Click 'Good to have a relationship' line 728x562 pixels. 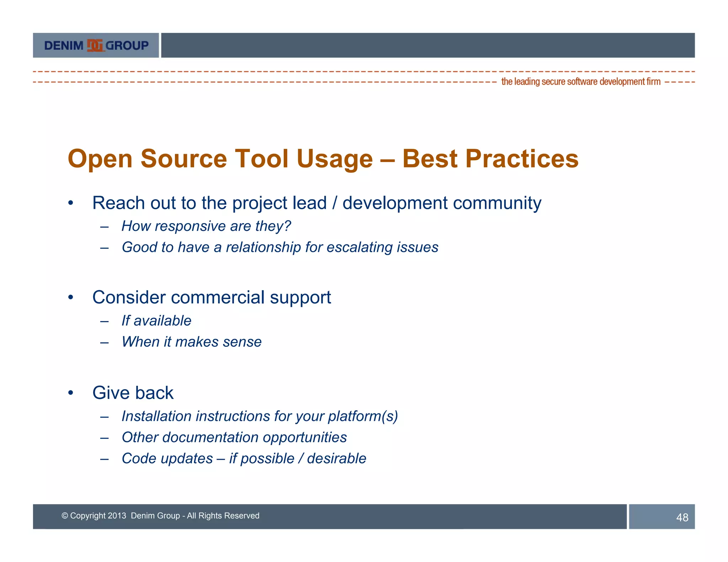click(x=280, y=247)
